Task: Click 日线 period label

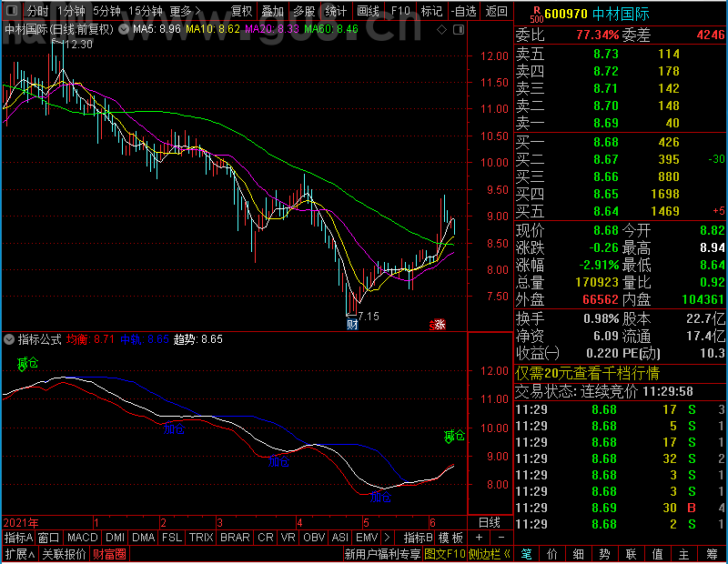Action: point(490,523)
